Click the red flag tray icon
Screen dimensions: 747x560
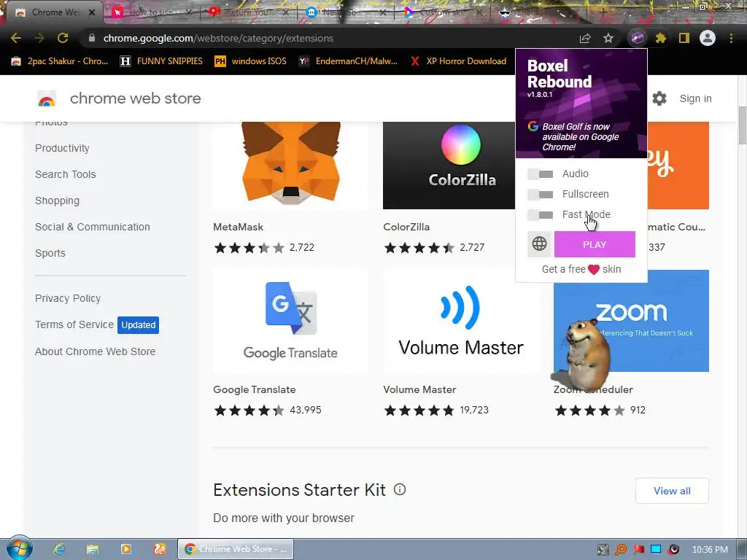tap(638, 550)
